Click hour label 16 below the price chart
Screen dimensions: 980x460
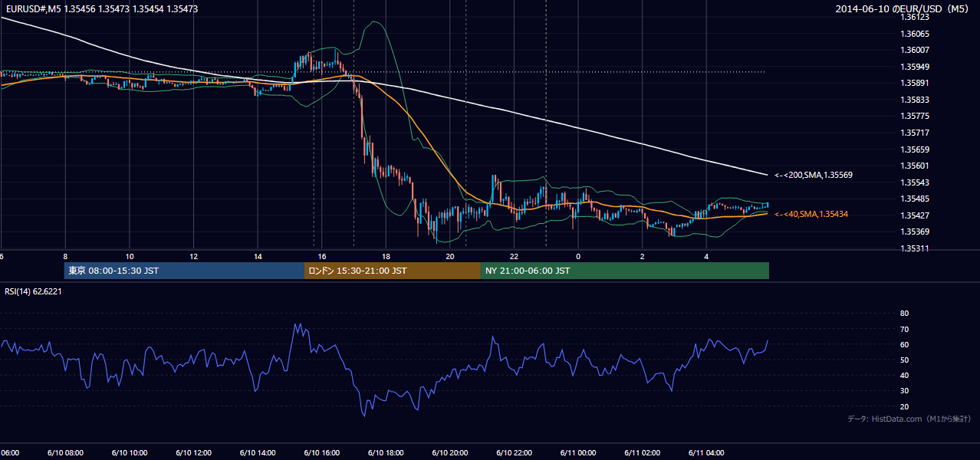pyautogui.click(x=322, y=256)
